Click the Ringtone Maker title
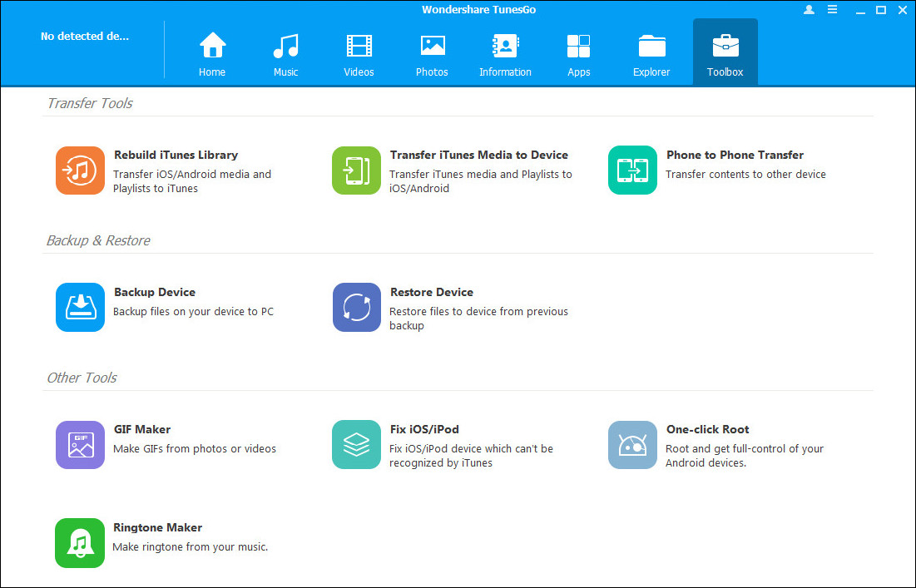This screenshot has width=916, height=588. tap(158, 527)
